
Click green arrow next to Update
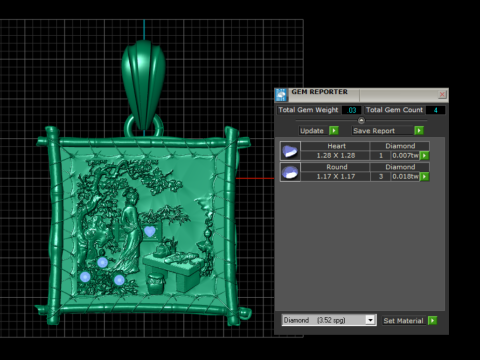[x=334, y=131]
